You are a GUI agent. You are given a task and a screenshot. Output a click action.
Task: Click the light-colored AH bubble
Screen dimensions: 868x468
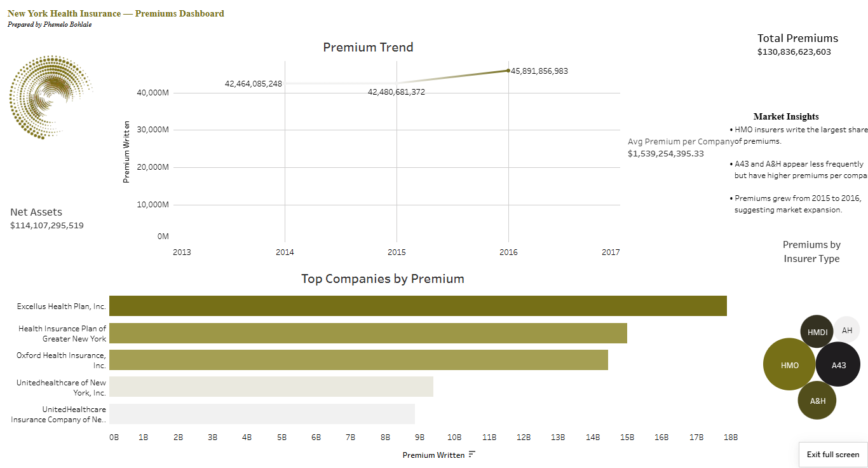pos(847,329)
